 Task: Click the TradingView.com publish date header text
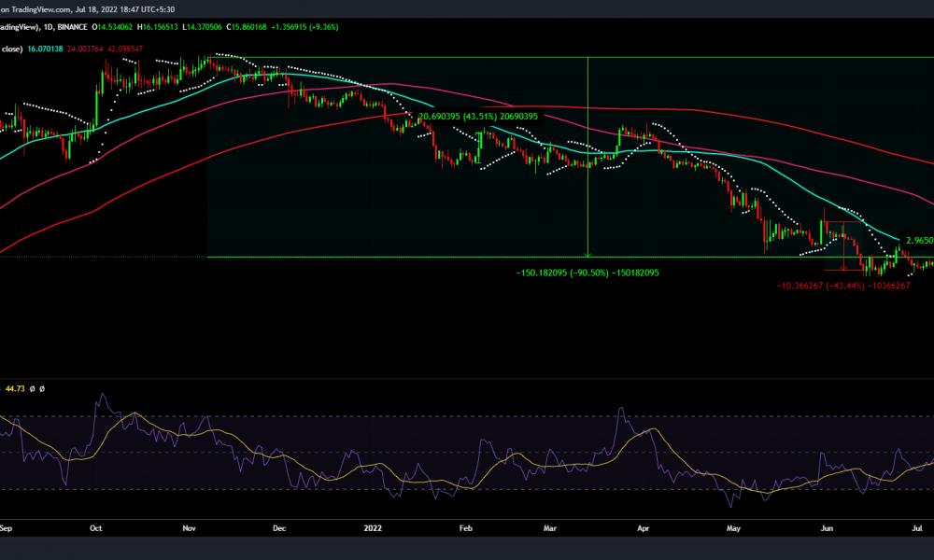pyautogui.click(x=88, y=9)
